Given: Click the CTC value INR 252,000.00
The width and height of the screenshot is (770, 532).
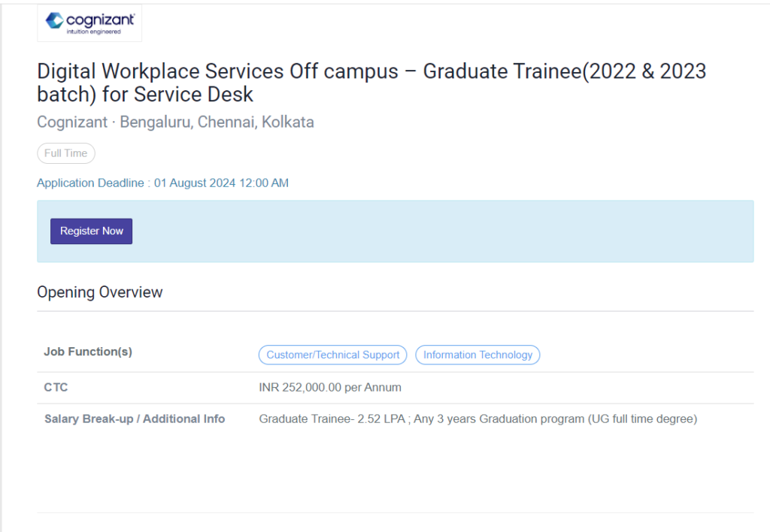Looking at the screenshot, I should (x=330, y=387).
